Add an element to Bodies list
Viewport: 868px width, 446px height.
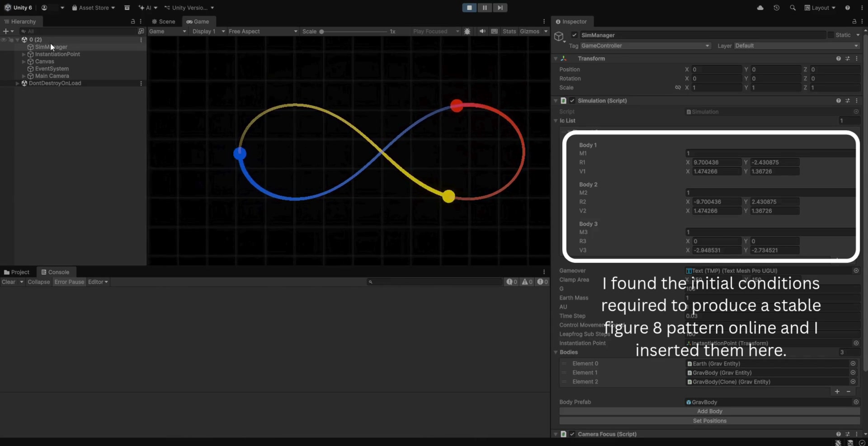[837, 392]
